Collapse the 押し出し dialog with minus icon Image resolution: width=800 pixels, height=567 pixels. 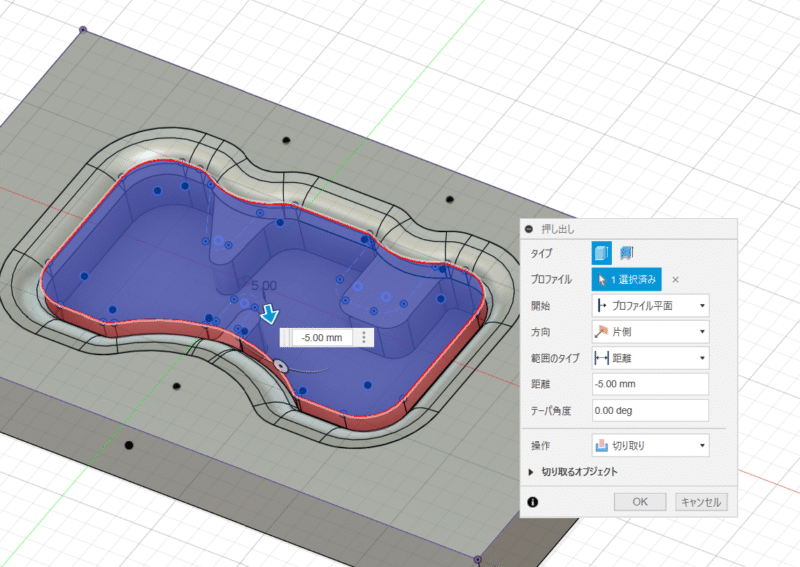(528, 229)
